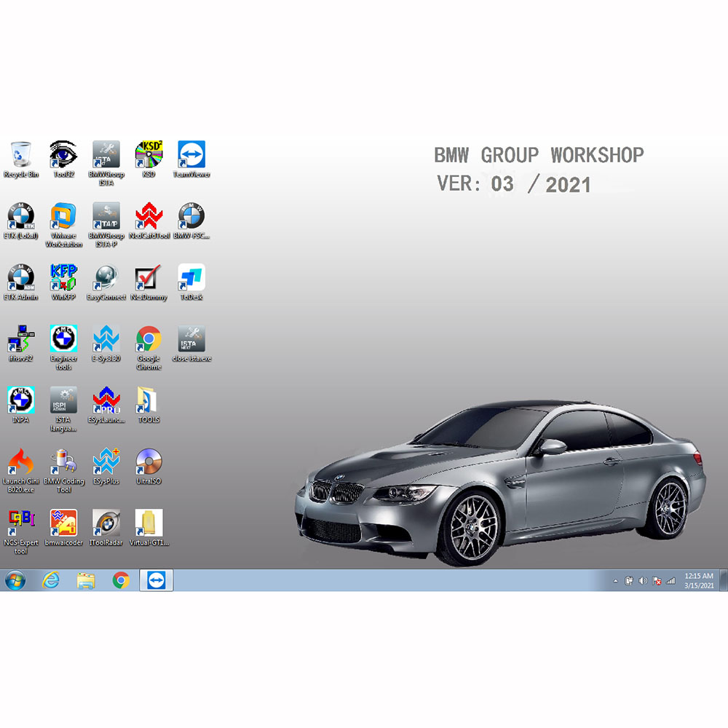Launch the ESysLauncher PRO shortcut
728x728 pixels.
tap(106, 405)
